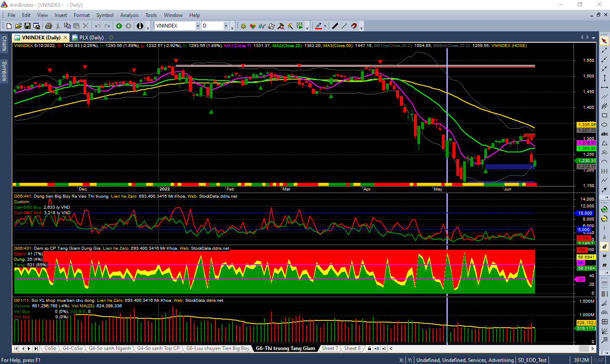
Task: Select the thick line style pen icon
Action: (x=335, y=26)
